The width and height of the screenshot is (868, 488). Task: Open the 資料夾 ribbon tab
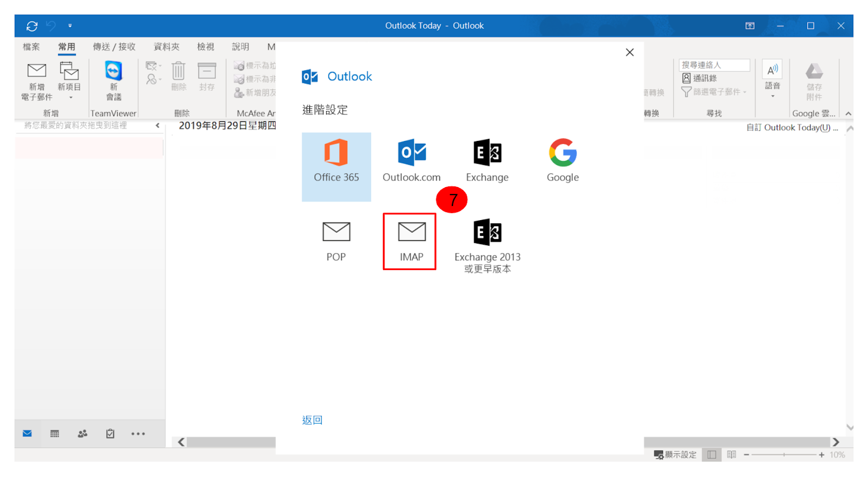point(167,47)
